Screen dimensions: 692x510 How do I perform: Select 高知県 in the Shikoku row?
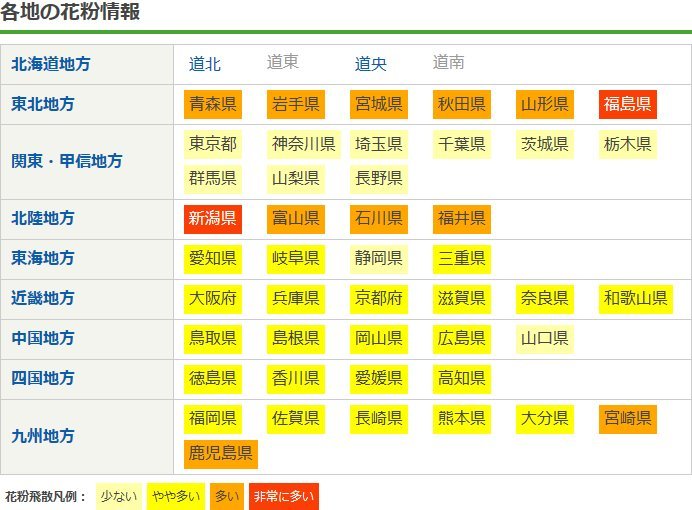click(x=462, y=378)
